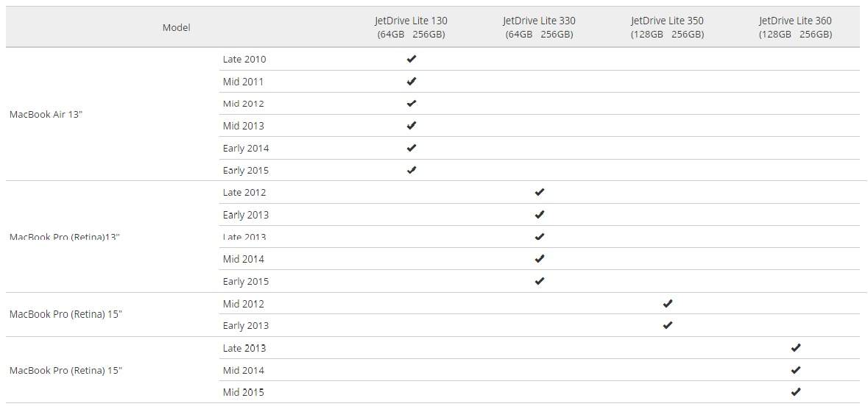The width and height of the screenshot is (868, 412).
Task: Click the MacBook Pro (Retina)13" row label
Action: pyautogui.click(x=64, y=237)
